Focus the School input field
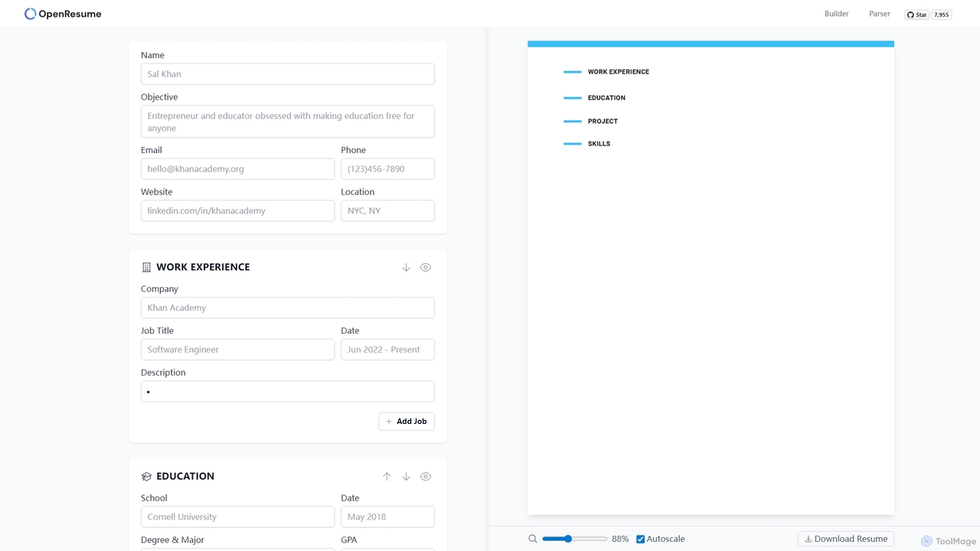 pos(237,517)
